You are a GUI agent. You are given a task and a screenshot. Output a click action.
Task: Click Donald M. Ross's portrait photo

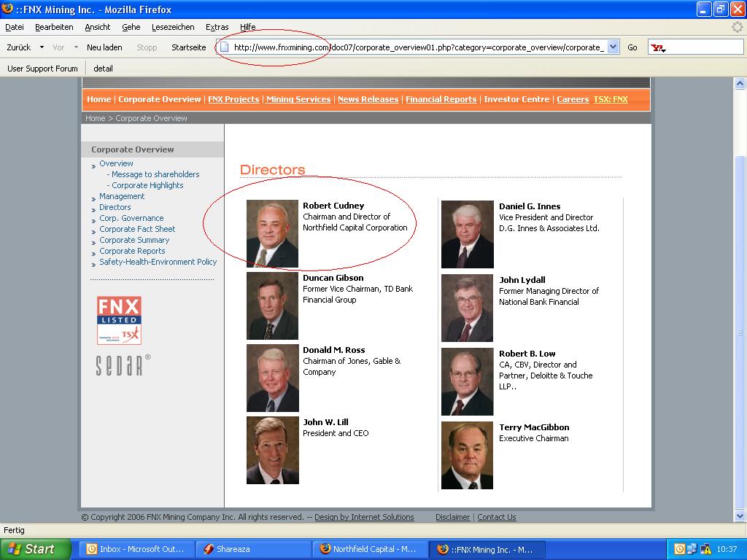[273, 378]
